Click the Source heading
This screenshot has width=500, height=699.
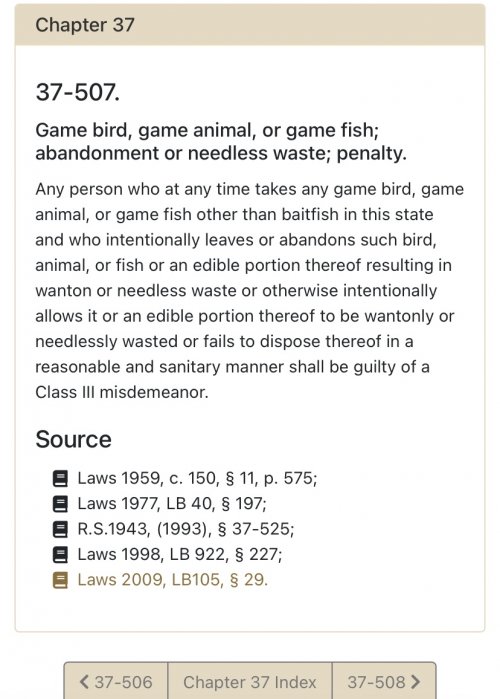(73, 439)
